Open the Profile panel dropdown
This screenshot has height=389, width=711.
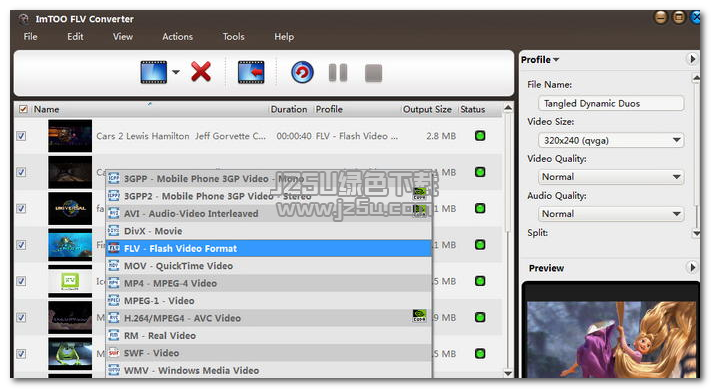click(x=540, y=59)
